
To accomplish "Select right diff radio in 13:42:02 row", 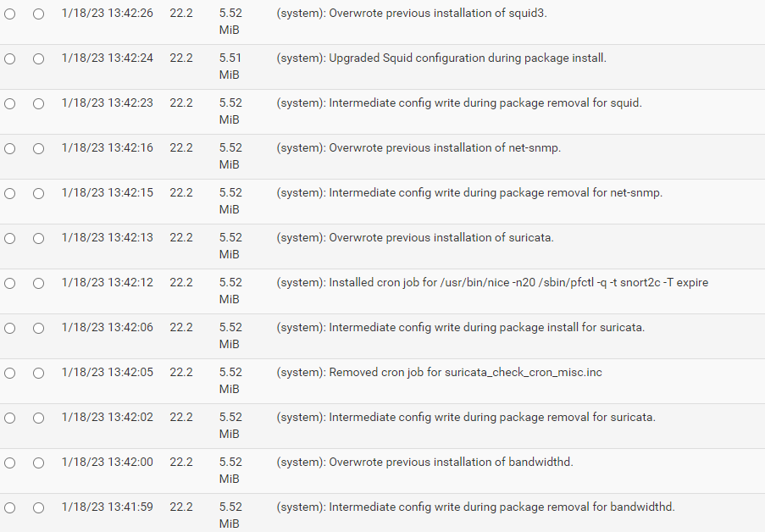I will (x=38, y=418).
